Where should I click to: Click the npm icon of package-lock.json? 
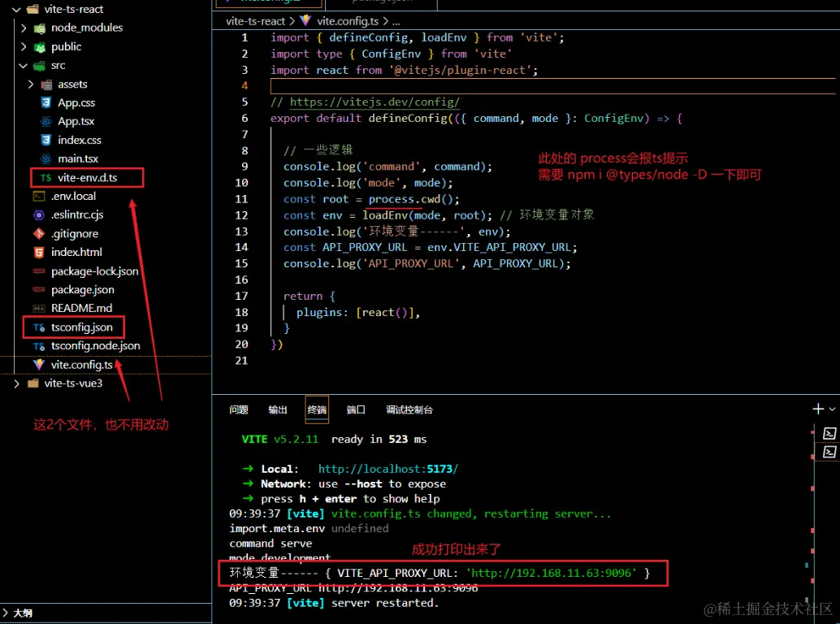tap(38, 271)
